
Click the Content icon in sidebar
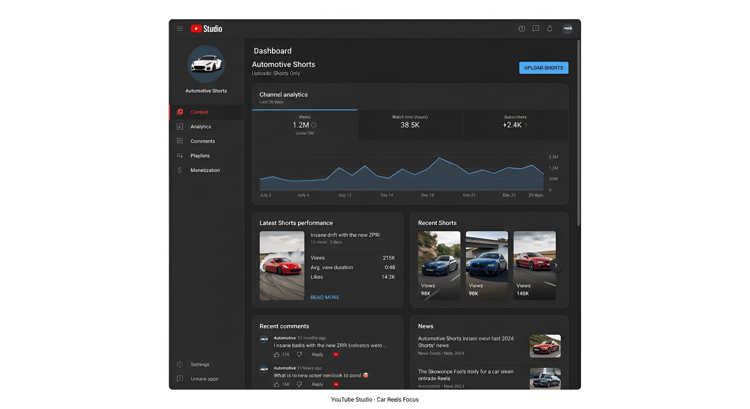(180, 112)
